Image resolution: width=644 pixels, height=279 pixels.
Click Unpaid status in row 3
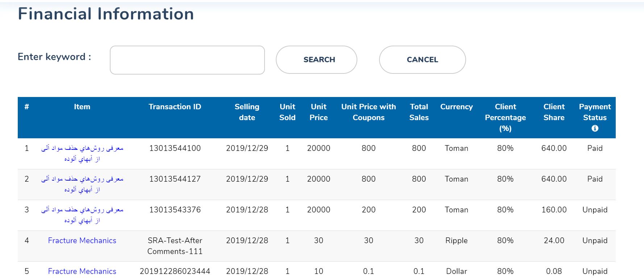(595, 210)
